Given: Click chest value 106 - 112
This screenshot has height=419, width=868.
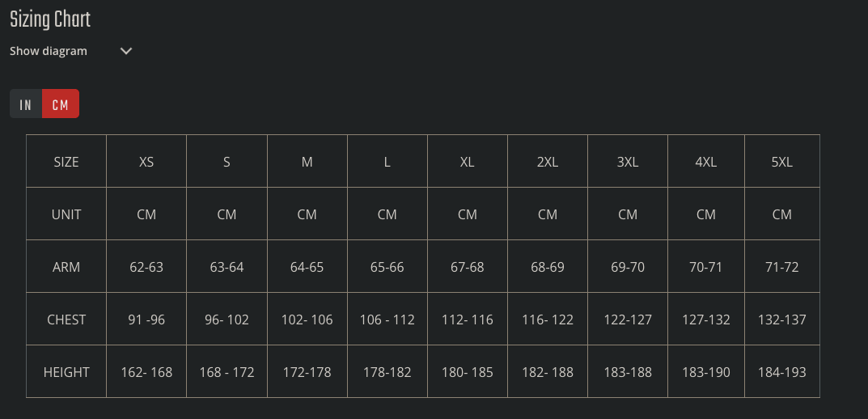Looking at the screenshot, I should pos(387,320).
